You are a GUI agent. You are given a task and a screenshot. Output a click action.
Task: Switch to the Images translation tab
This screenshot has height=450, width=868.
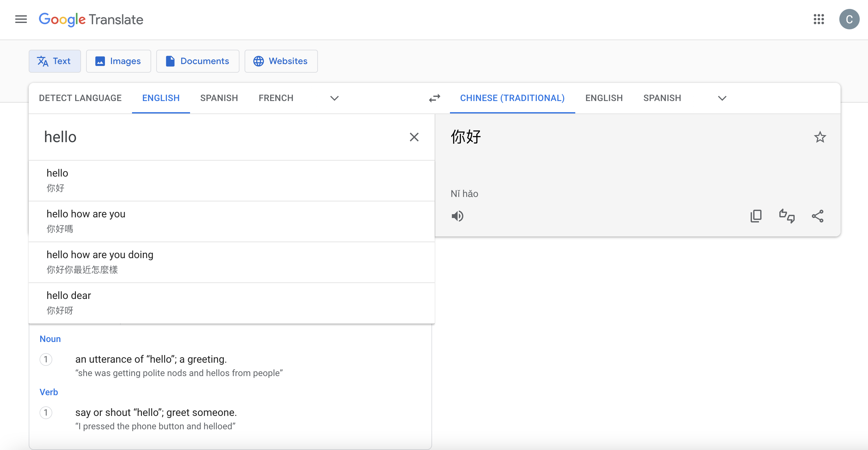pyautogui.click(x=118, y=61)
